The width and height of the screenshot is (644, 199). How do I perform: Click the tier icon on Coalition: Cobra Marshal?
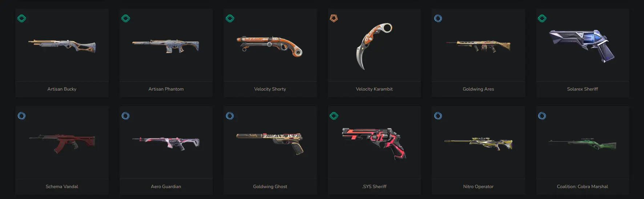542,116
